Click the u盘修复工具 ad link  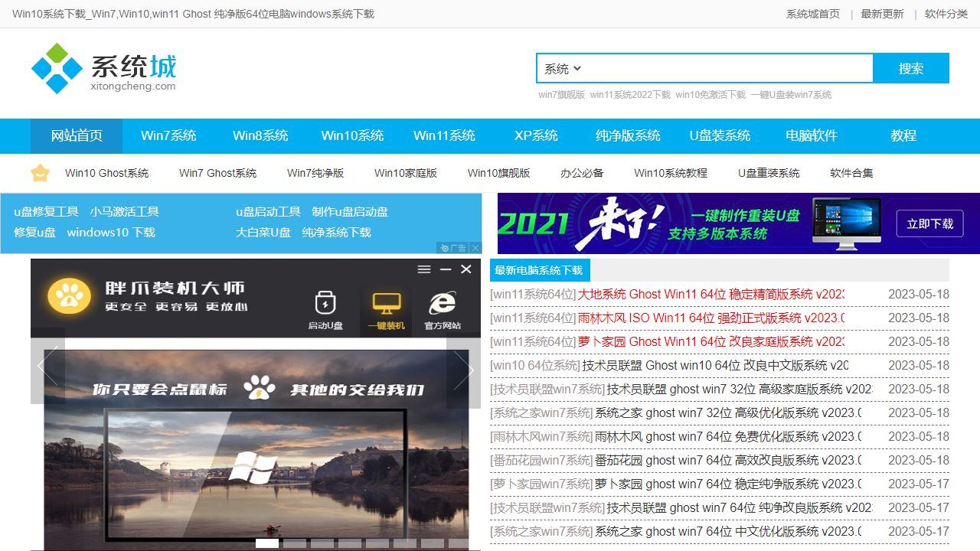point(46,212)
